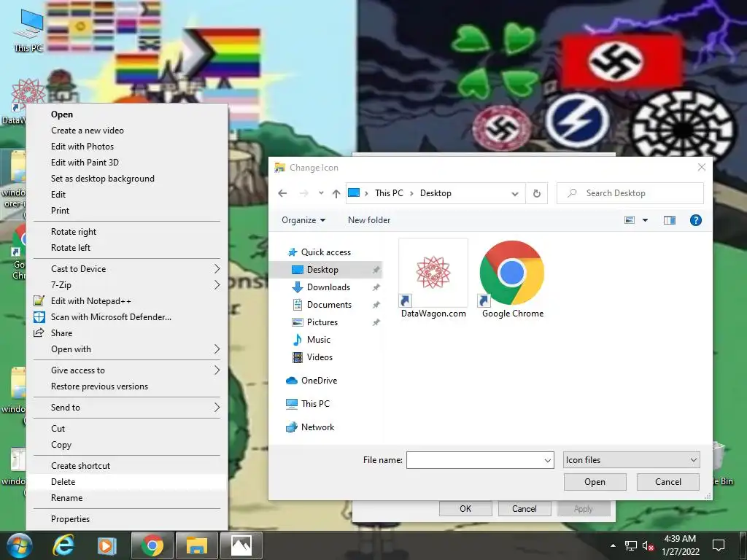Open File Explorer from the taskbar
Screen dimensions: 747x560
(196, 545)
